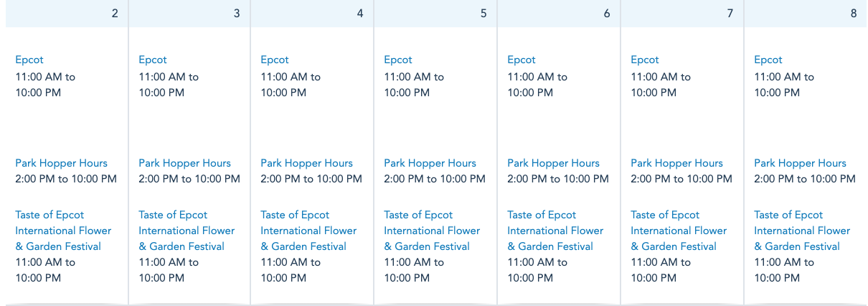Select the day 3 date header cell

point(190,14)
